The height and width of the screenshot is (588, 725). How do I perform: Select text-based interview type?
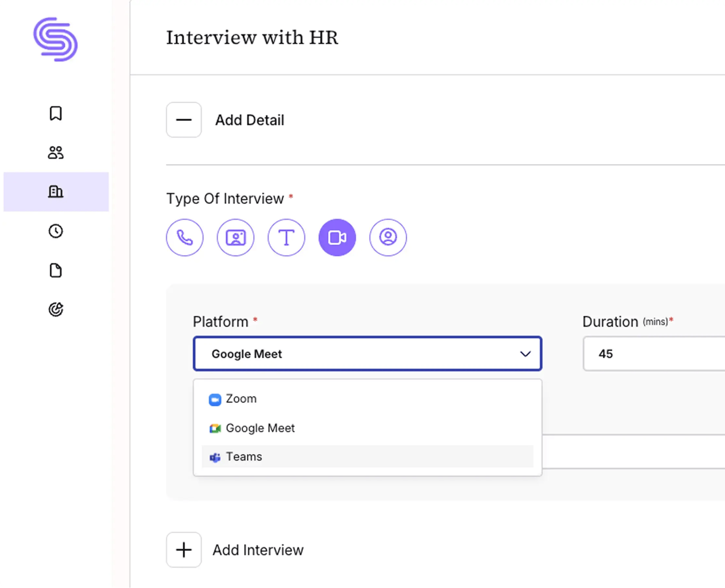286,237
